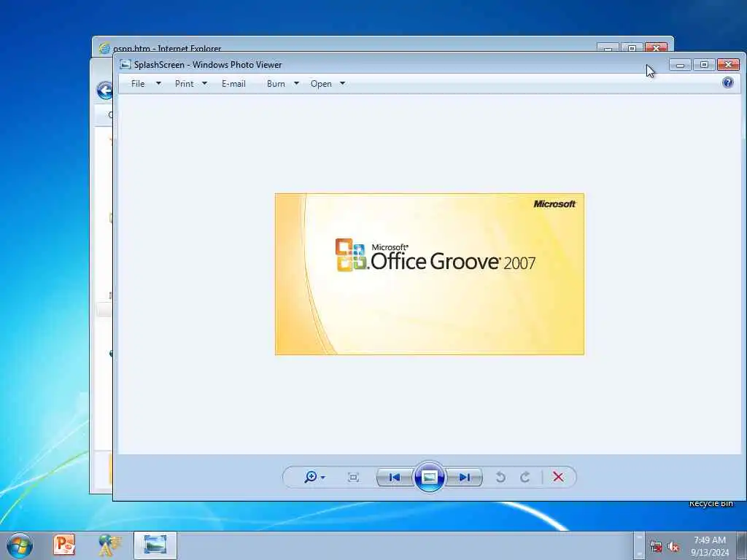Click Internet Explorer back button behind
Image resolution: width=747 pixels, height=560 pixels.
click(105, 90)
